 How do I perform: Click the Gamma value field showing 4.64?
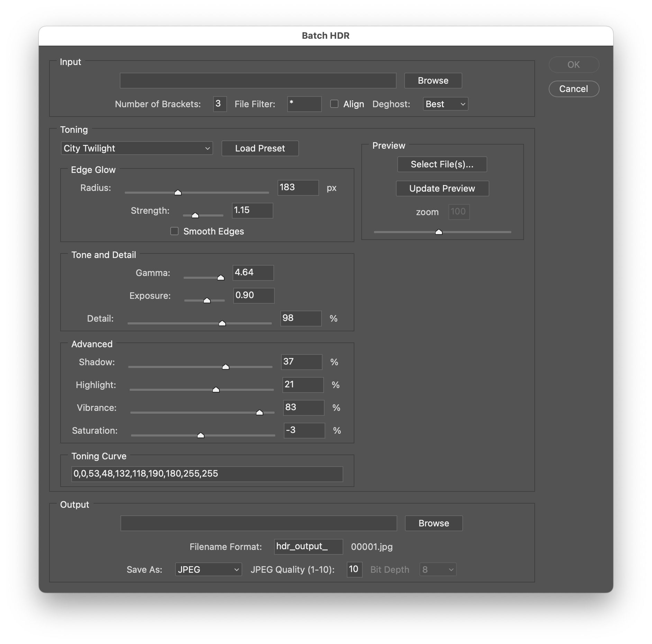pos(253,273)
